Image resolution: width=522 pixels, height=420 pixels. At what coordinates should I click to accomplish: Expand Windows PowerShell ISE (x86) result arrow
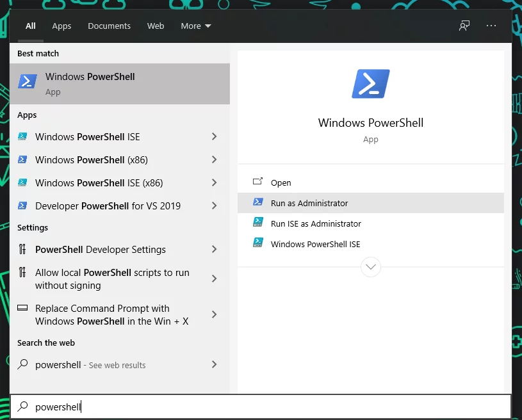[214, 182]
